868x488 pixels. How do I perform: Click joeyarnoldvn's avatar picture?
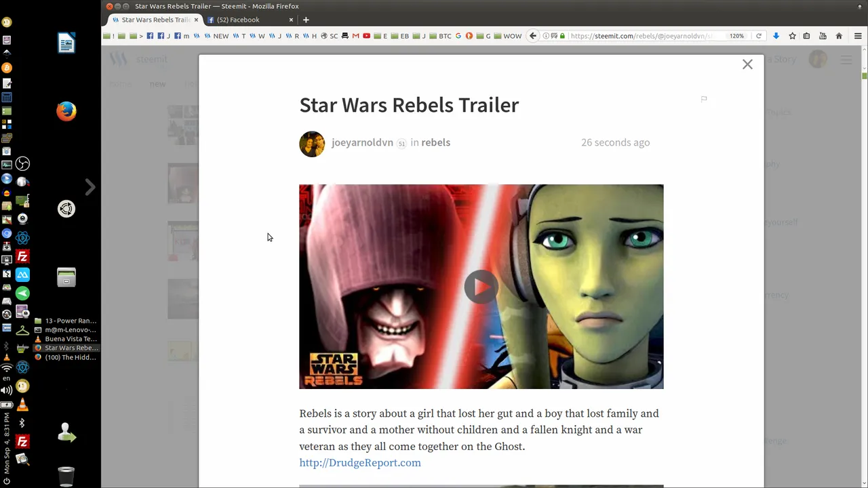point(312,144)
